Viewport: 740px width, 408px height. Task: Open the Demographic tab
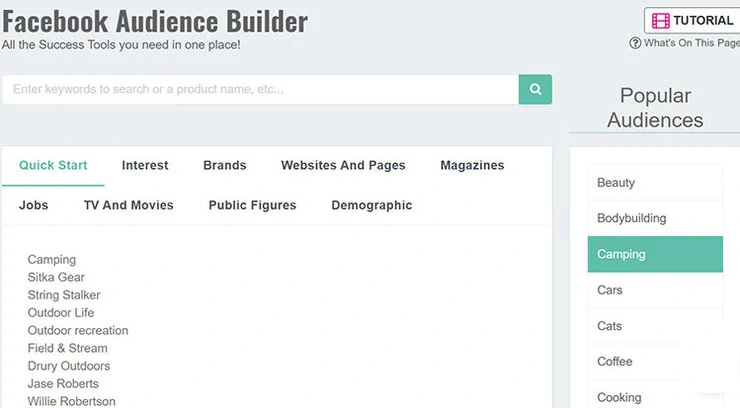pyautogui.click(x=371, y=205)
